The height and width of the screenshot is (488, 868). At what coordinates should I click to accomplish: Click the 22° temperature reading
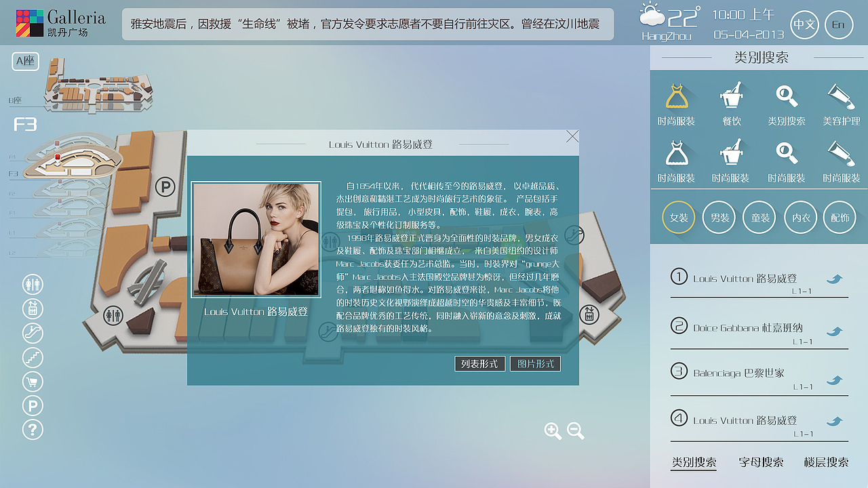(684, 16)
